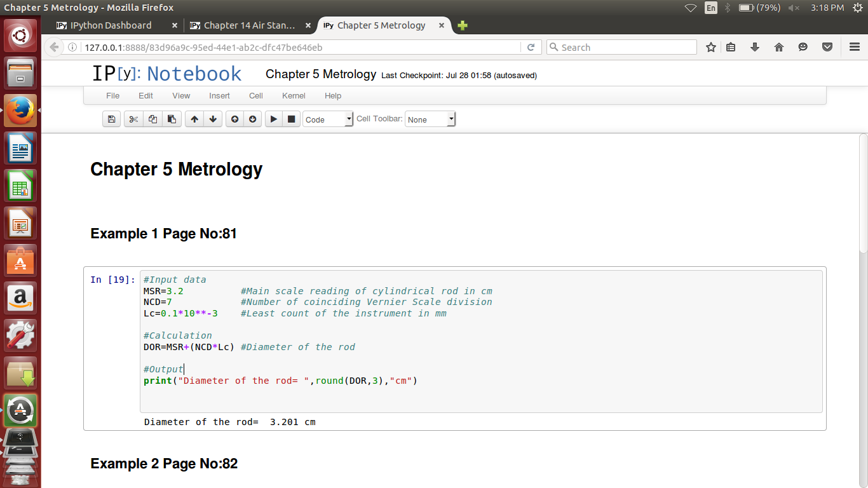Move the cell down with arrow icon
The height and width of the screenshot is (488, 868).
[x=213, y=119]
